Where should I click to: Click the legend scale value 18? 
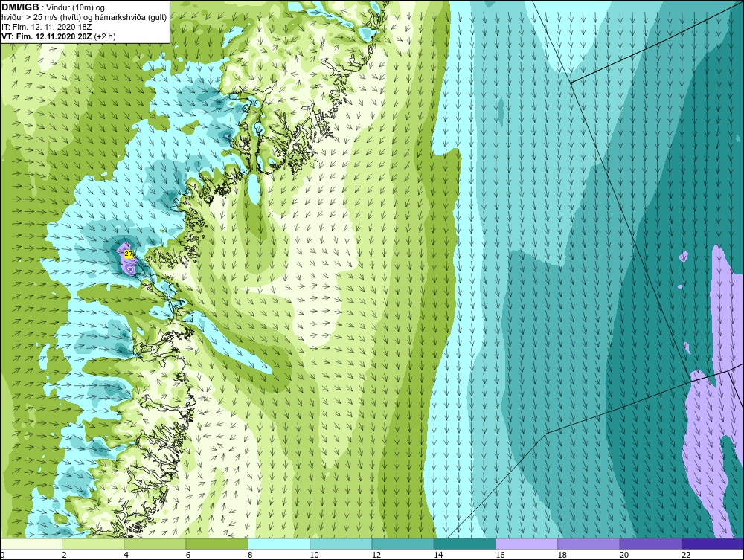pos(562,556)
